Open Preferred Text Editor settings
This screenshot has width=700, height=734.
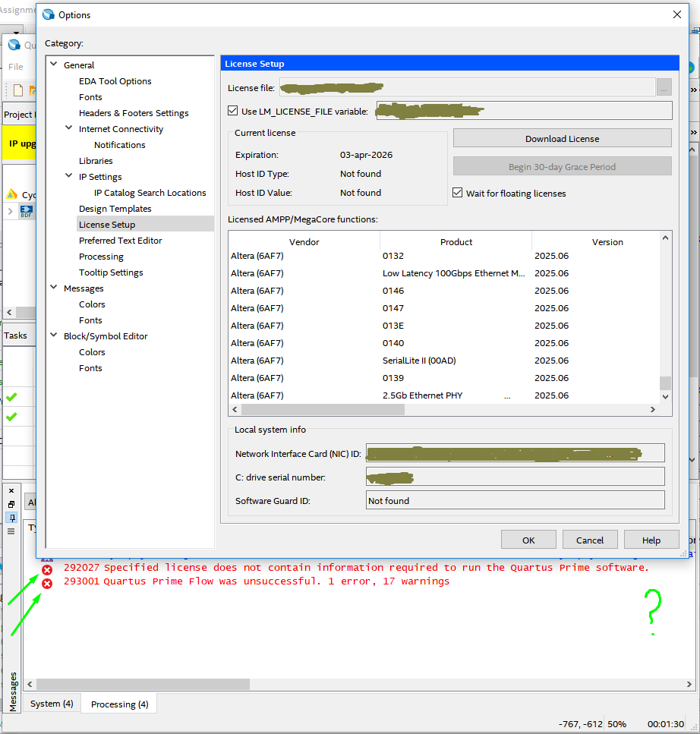click(x=120, y=240)
